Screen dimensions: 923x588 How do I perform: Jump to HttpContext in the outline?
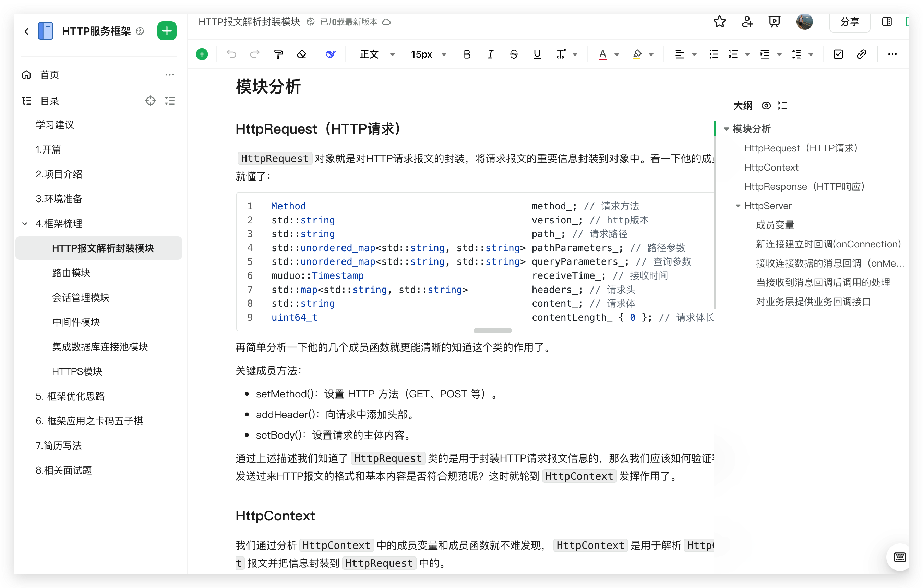771,168
